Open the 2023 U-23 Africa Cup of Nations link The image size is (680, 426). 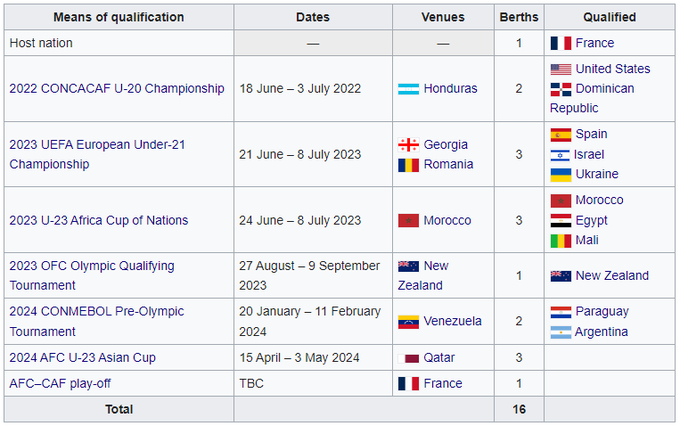pyautogui.click(x=98, y=220)
